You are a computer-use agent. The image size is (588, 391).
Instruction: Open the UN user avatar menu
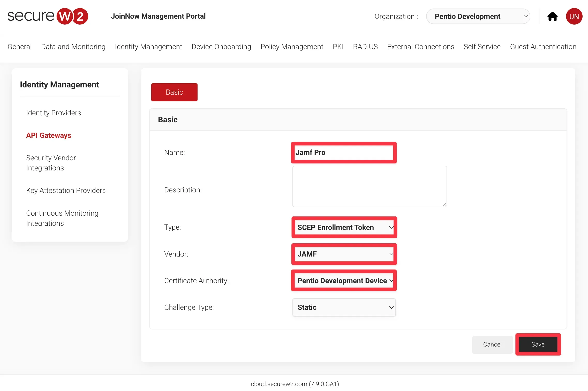click(x=574, y=17)
